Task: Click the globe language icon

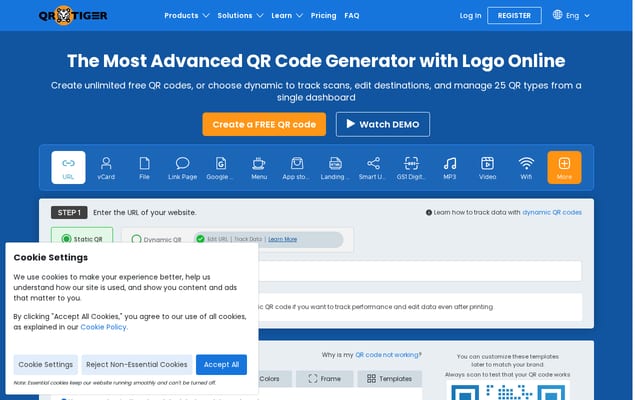Action: pos(557,15)
